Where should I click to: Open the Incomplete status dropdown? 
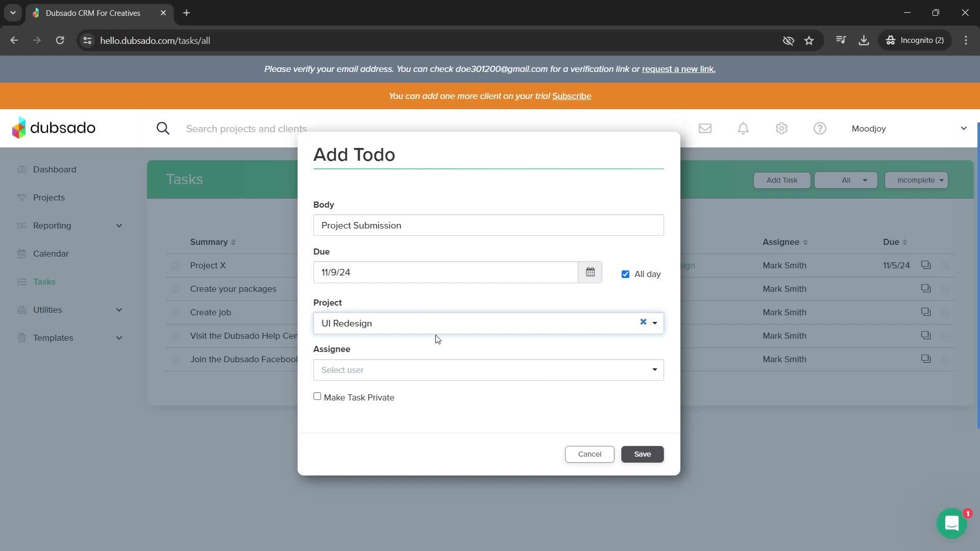[x=916, y=180]
